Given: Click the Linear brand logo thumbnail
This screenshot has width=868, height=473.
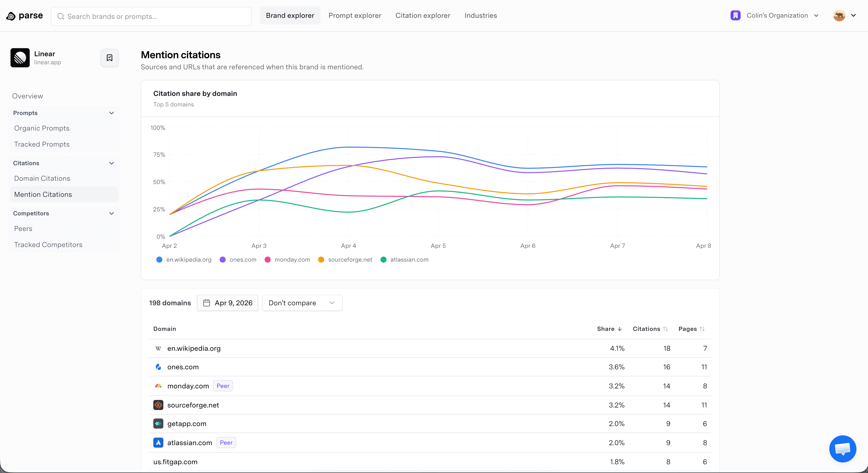Looking at the screenshot, I should click(20, 58).
